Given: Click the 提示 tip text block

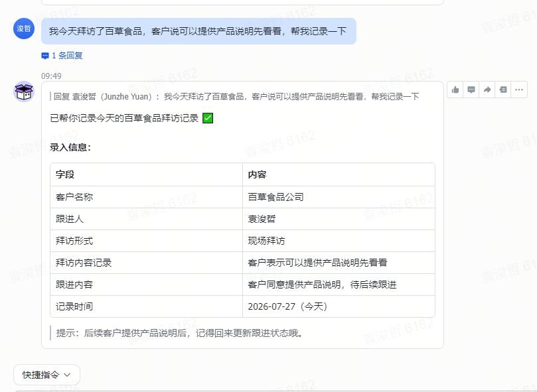Looking at the screenshot, I should 179,333.
